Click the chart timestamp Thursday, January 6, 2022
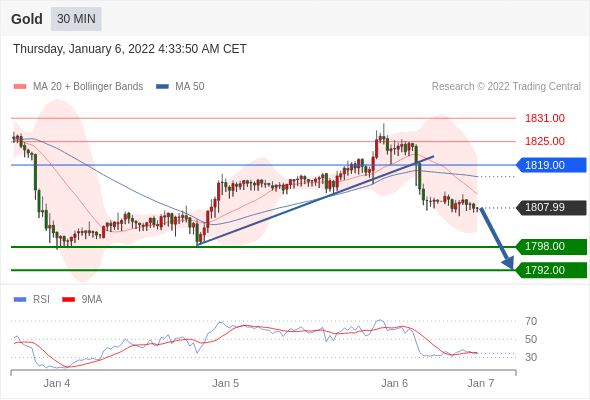Screen dimensions: 590x400 coord(130,49)
